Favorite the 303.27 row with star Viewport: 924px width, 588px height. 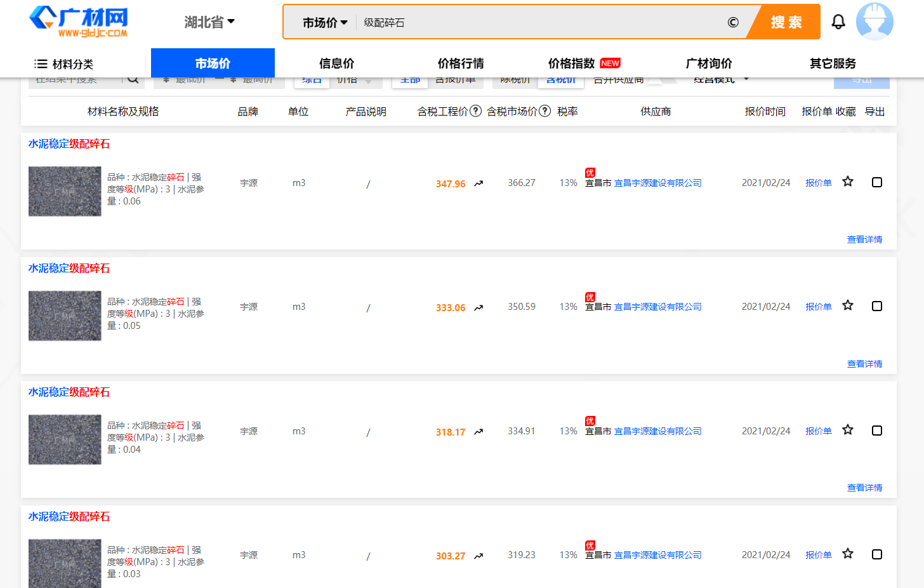tap(848, 554)
